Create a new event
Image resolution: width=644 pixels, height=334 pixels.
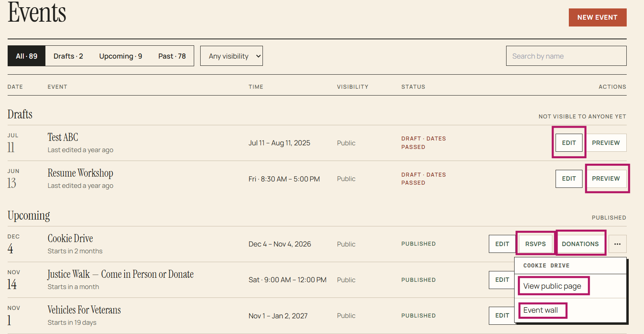tap(597, 17)
